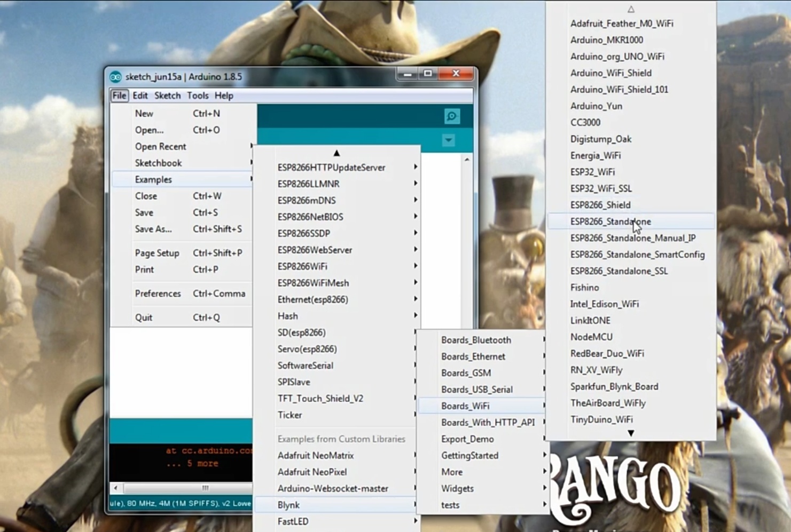The height and width of the screenshot is (532, 791).
Task: Open Export_Demo submenu
Action: 483,439
